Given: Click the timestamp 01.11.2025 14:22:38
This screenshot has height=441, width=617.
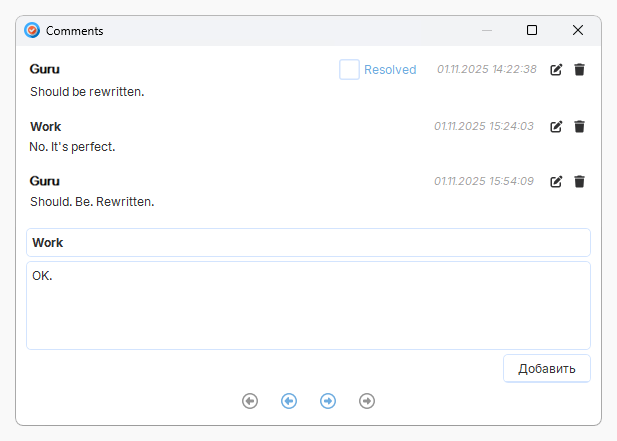Looking at the screenshot, I should pos(486,70).
